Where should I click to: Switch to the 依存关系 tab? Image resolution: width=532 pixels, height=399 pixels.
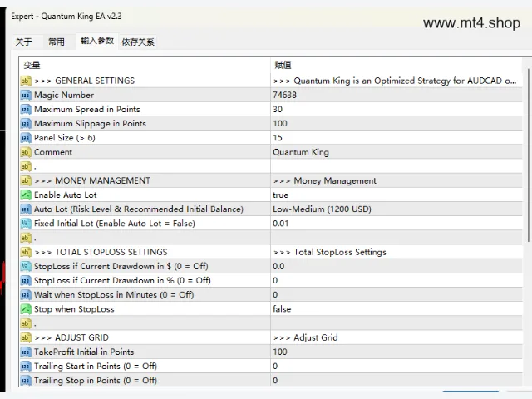click(x=138, y=42)
